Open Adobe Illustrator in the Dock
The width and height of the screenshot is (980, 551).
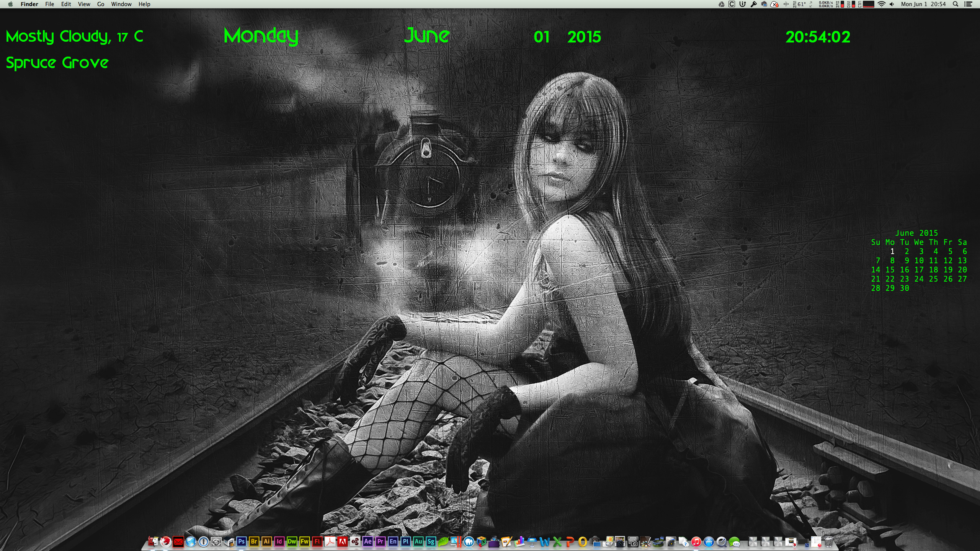pos(267,541)
